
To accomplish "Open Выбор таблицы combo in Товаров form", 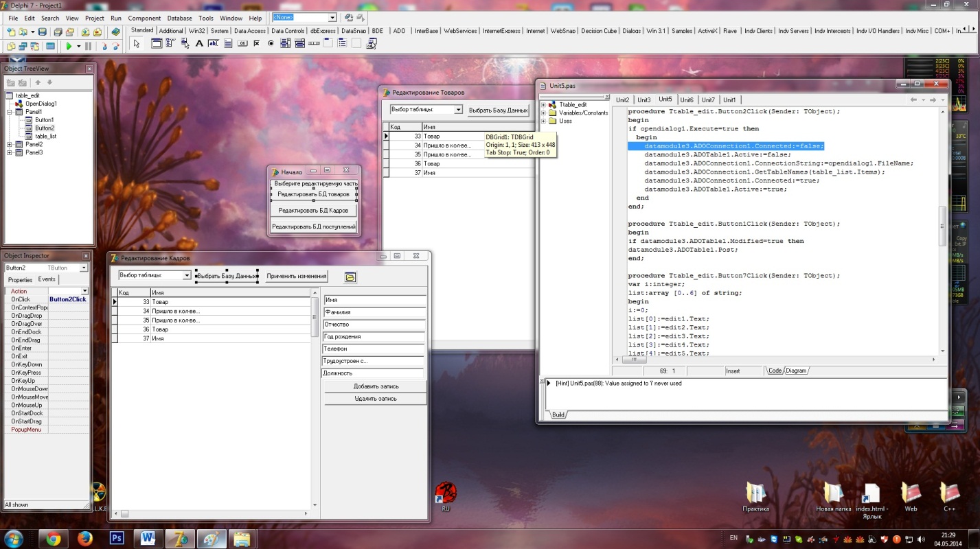I will click(x=459, y=109).
